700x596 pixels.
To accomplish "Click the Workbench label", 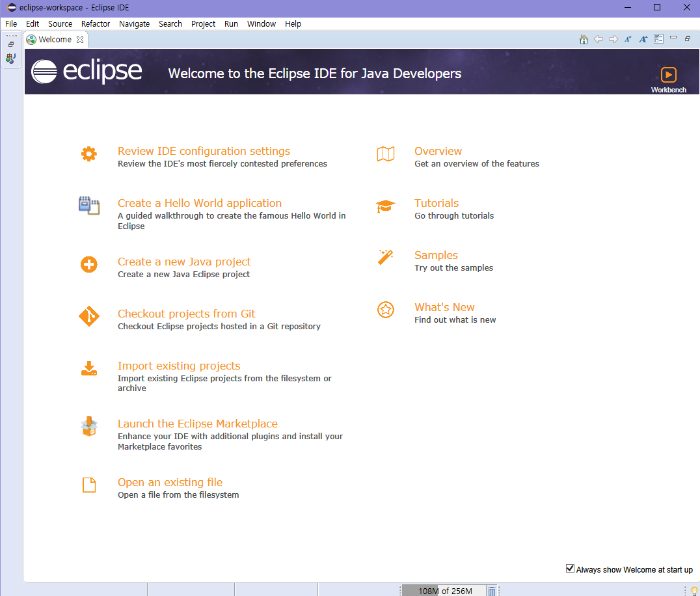I will 668,90.
